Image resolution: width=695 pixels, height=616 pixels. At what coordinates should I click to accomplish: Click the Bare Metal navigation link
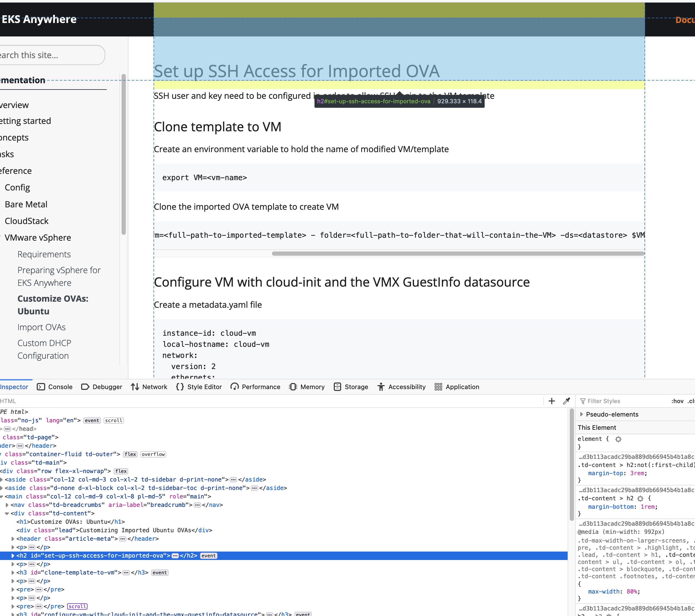(26, 204)
